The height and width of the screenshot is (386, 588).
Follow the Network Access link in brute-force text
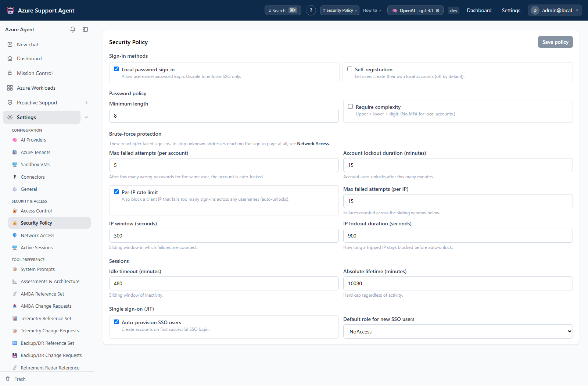click(x=313, y=144)
